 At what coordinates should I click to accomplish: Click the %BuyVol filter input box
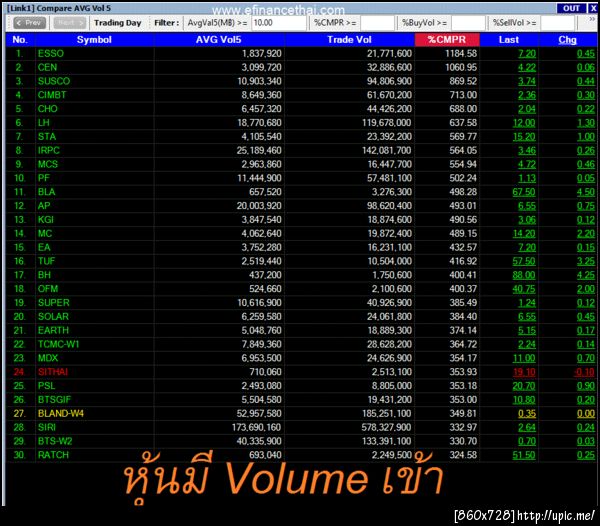468,23
